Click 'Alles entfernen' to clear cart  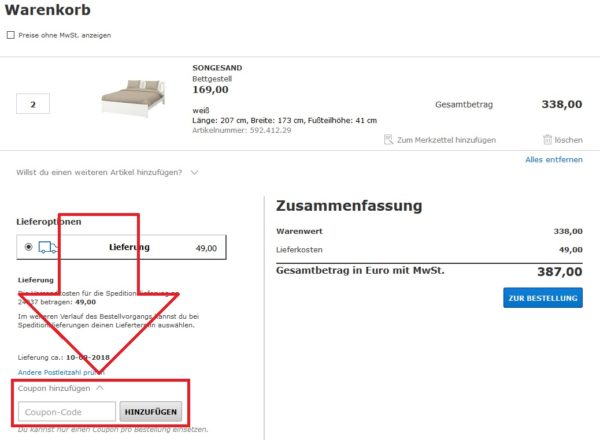point(553,160)
